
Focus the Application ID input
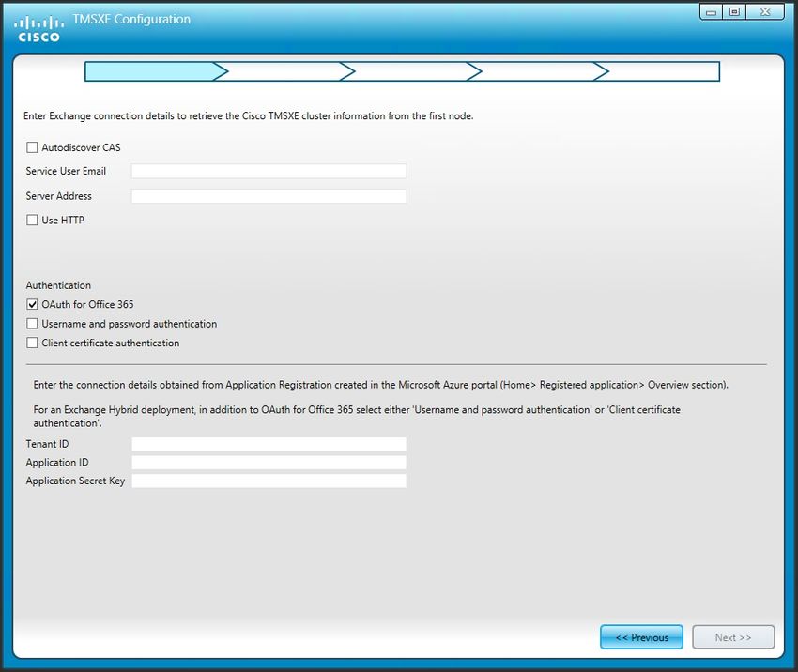269,463
